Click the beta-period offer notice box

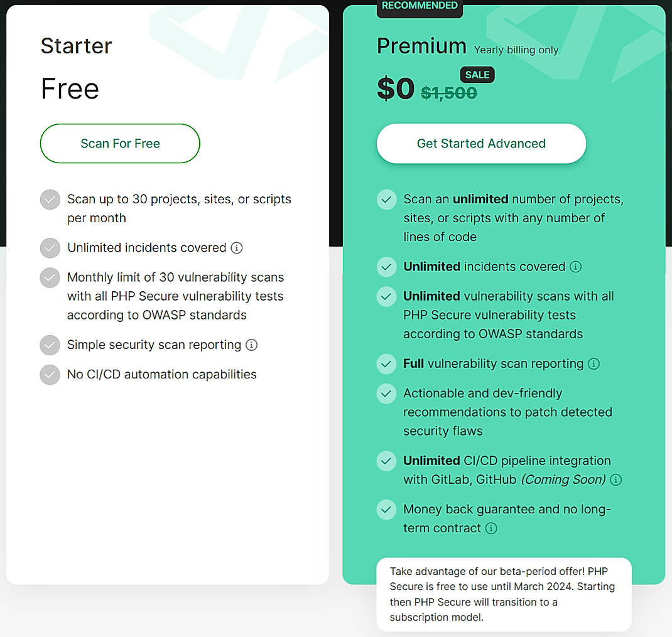pyautogui.click(x=504, y=594)
